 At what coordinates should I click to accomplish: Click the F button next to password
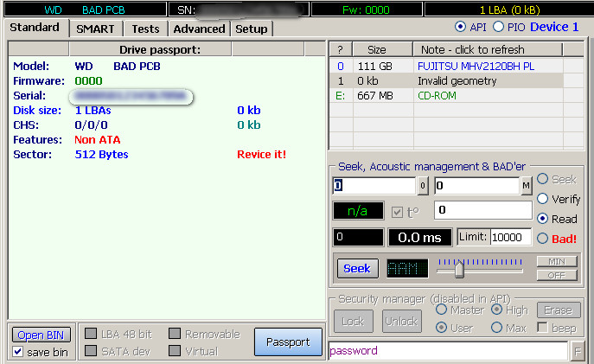pos(578,352)
